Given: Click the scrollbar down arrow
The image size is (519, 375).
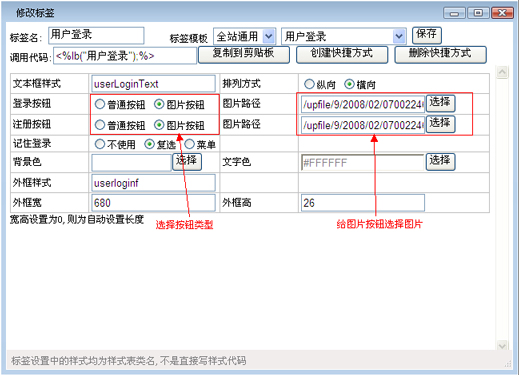Looking at the screenshot, I should coord(502,345).
